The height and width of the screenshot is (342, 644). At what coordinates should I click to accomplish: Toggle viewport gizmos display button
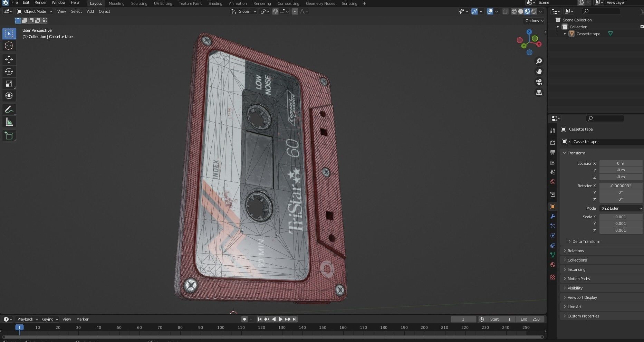click(474, 11)
